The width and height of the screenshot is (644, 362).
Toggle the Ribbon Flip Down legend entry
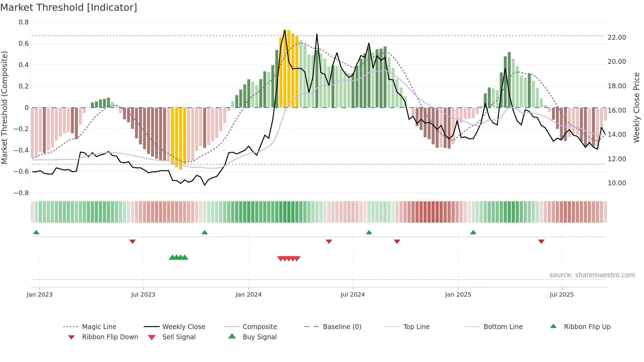coord(103,337)
